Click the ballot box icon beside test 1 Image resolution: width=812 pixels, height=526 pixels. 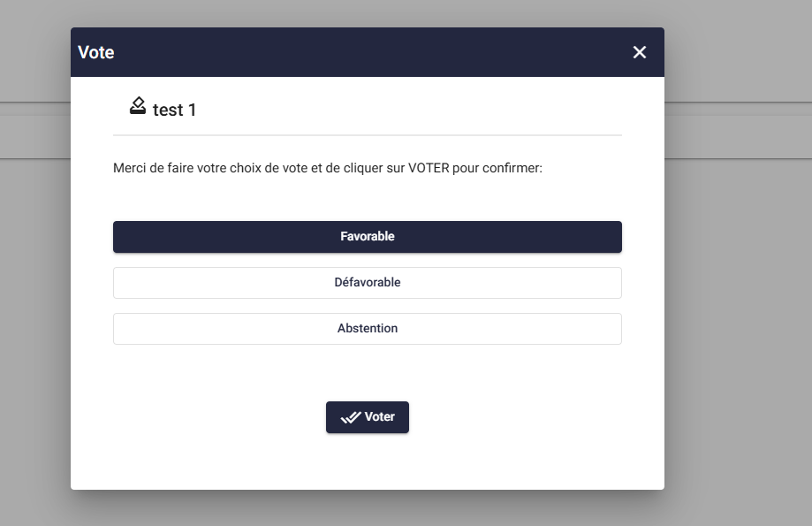(x=138, y=107)
